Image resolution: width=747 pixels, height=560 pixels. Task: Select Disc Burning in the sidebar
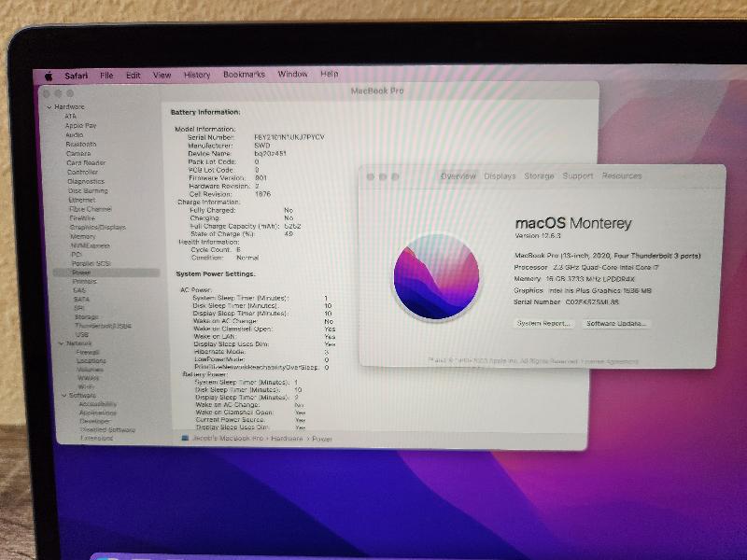coord(88,190)
